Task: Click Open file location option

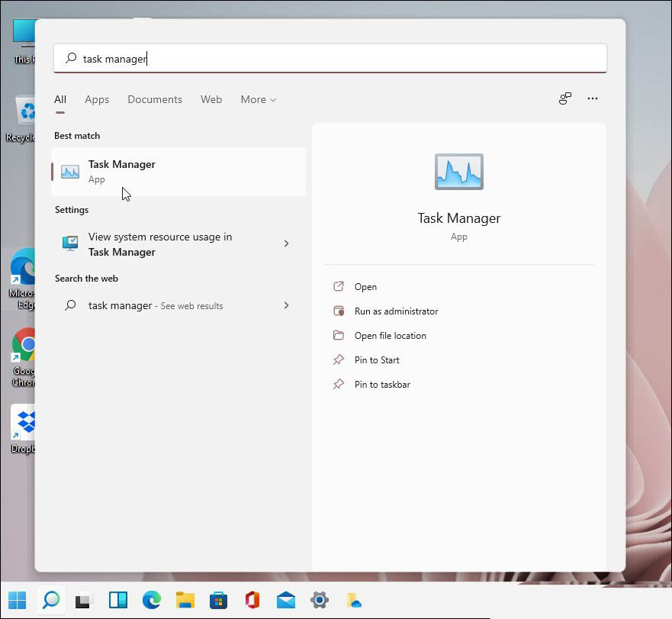Action: (390, 336)
